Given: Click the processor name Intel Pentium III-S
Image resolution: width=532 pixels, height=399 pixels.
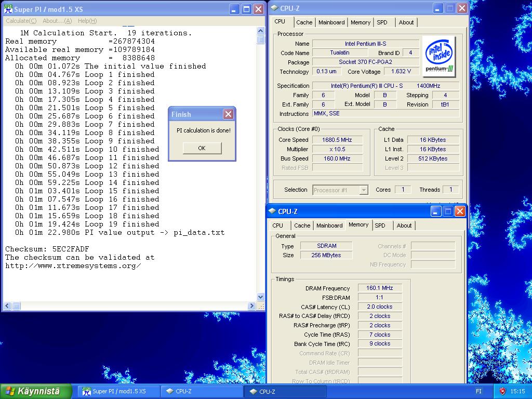Looking at the screenshot, I should click(365, 44).
